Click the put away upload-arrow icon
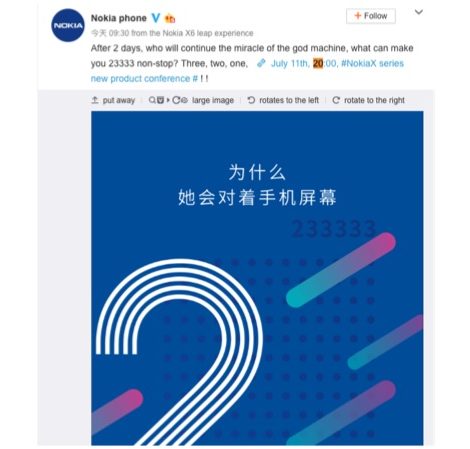Image resolution: width=470 pixels, height=449 pixels. [95, 100]
